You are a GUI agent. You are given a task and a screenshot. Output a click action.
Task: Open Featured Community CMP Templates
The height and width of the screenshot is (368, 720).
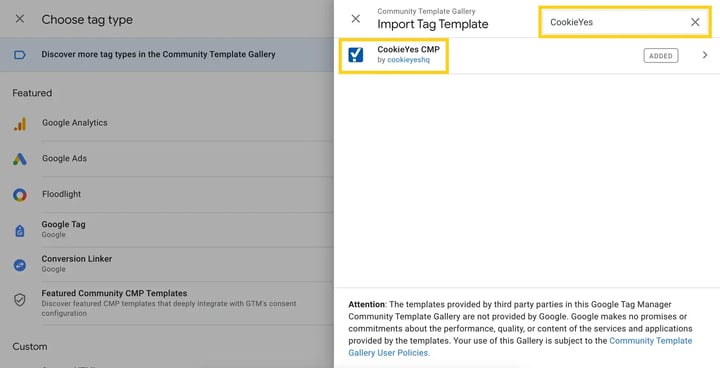(167, 303)
